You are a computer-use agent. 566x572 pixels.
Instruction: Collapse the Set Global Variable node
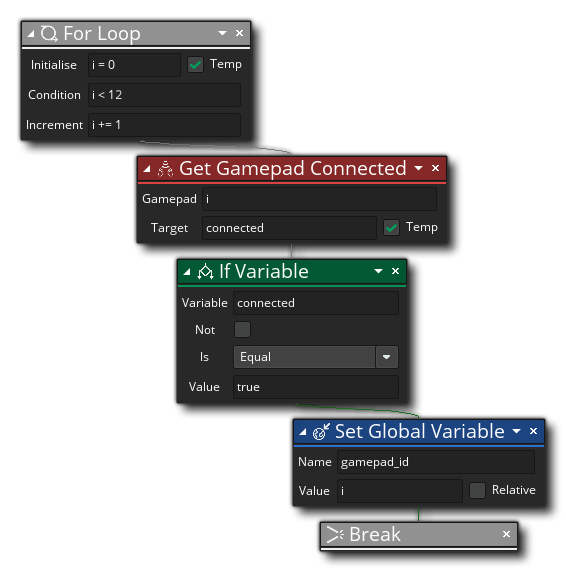pos(303,432)
